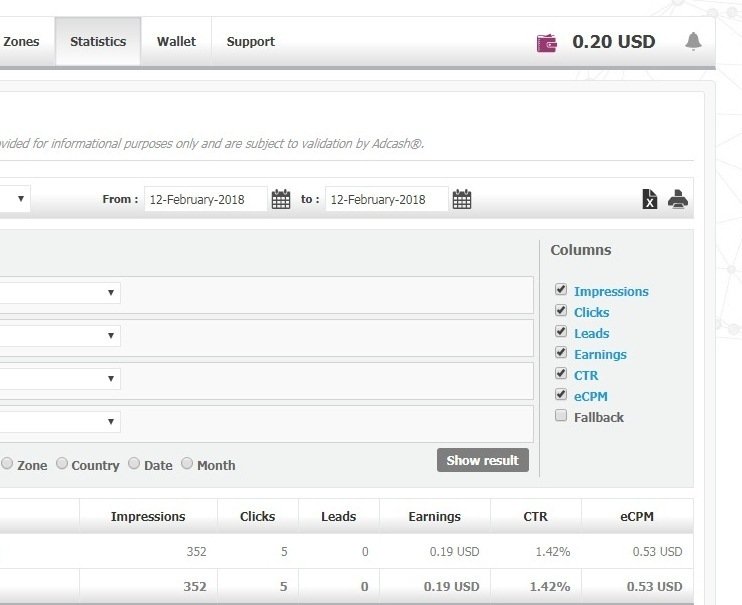Viewport: 742px width, 605px height.
Task: Expand the second filter dropdown
Action: click(x=110, y=336)
